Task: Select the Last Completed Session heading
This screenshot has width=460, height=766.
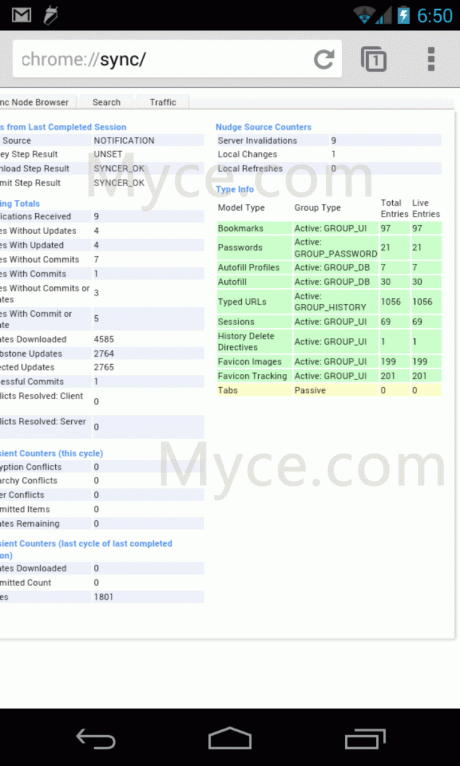Action: (63, 127)
